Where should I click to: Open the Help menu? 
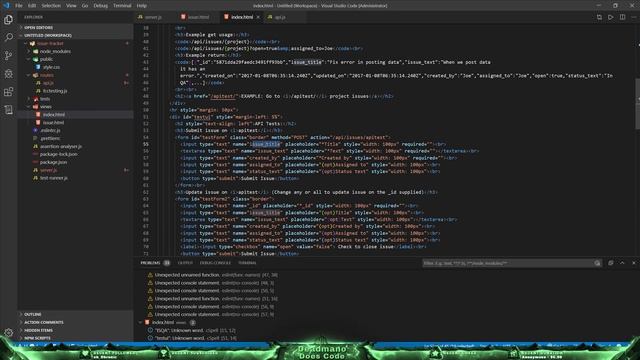click(x=142, y=6)
